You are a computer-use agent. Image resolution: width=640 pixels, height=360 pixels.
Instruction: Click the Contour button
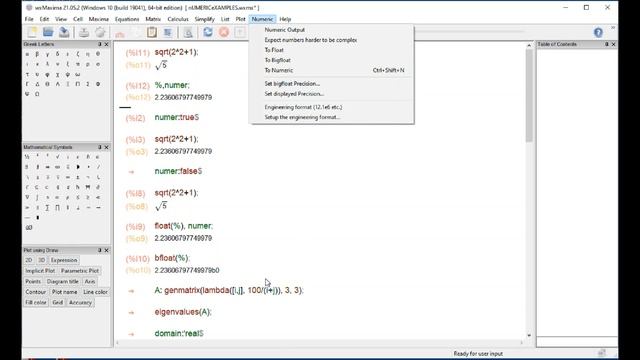[36, 292]
